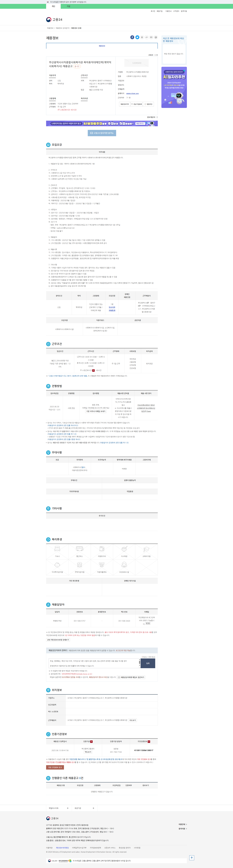Open 이용안내 in the top menu

click(x=168, y=11)
